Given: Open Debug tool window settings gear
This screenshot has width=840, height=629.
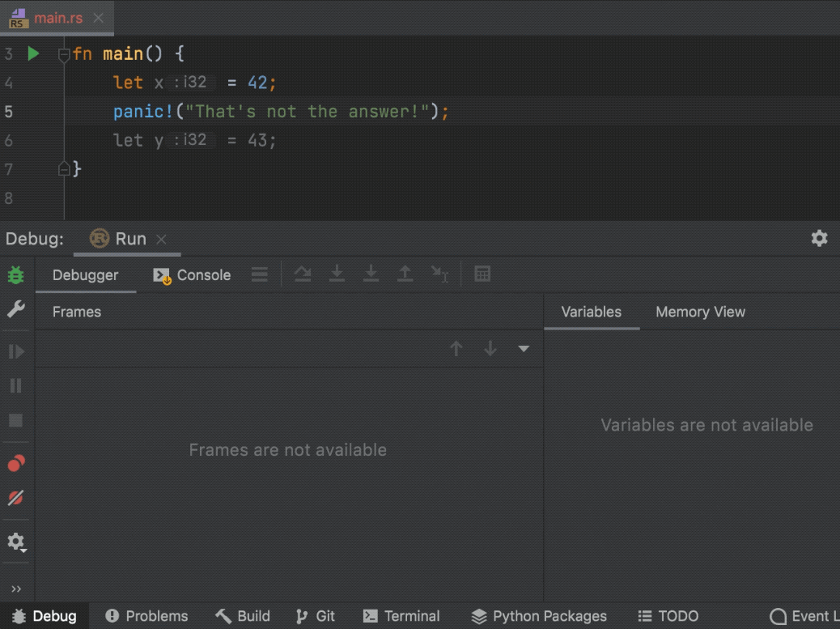Looking at the screenshot, I should tap(819, 238).
